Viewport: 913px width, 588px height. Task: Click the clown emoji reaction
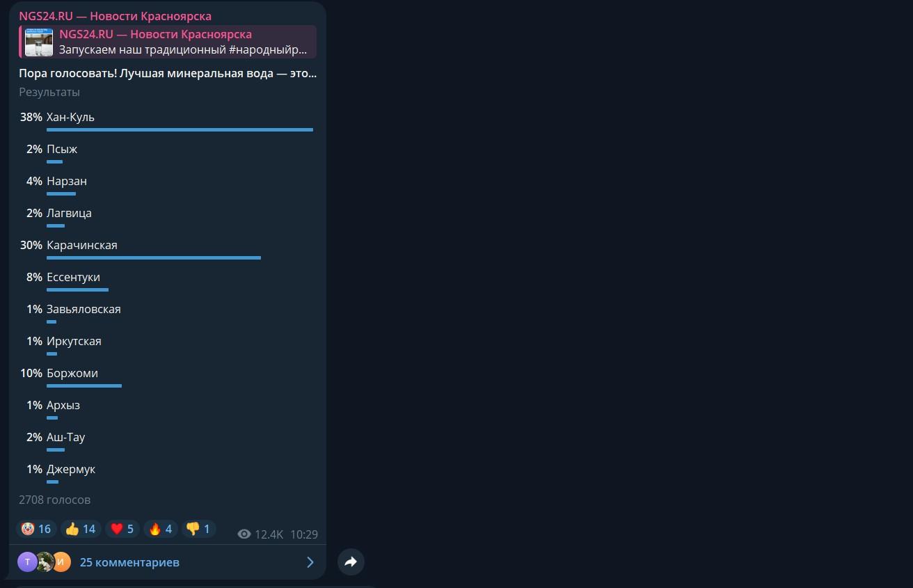36,529
